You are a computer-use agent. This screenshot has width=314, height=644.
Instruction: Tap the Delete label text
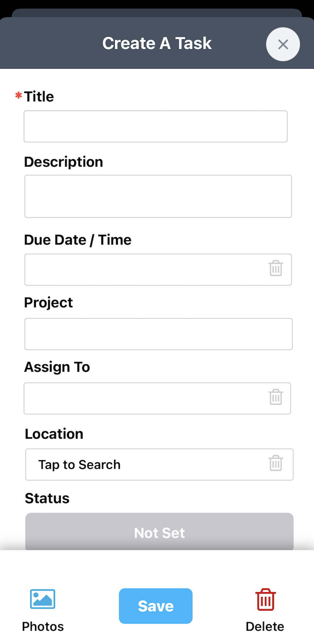point(265,626)
